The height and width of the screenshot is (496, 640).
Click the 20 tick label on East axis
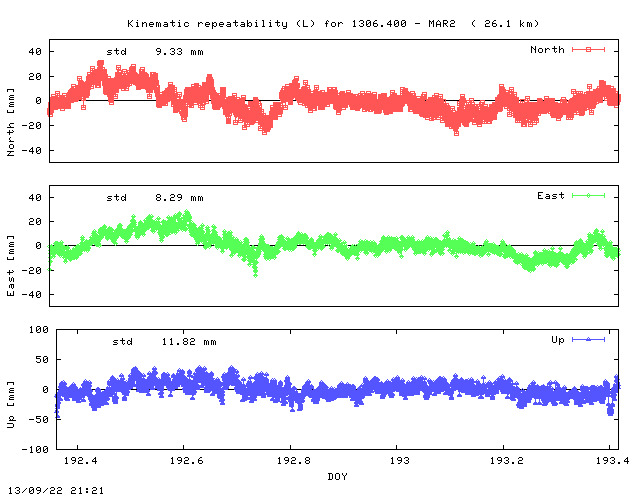pyautogui.click(x=35, y=222)
